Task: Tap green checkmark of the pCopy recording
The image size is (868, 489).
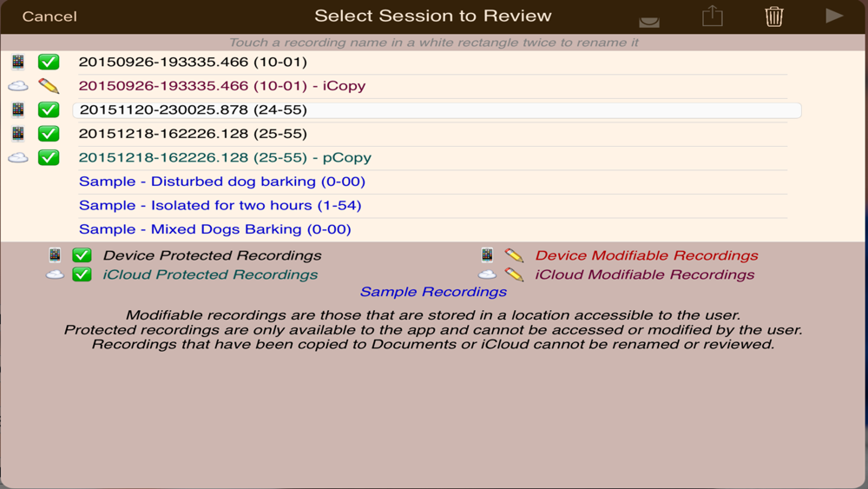Action: tap(49, 157)
